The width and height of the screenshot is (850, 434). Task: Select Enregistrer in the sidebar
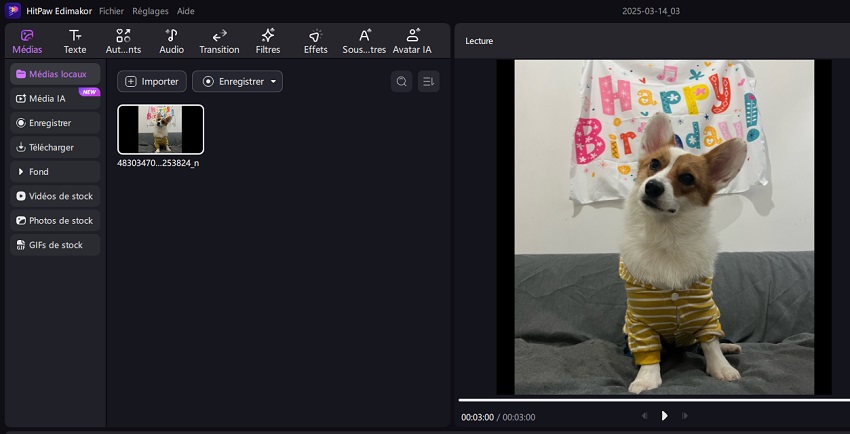55,123
